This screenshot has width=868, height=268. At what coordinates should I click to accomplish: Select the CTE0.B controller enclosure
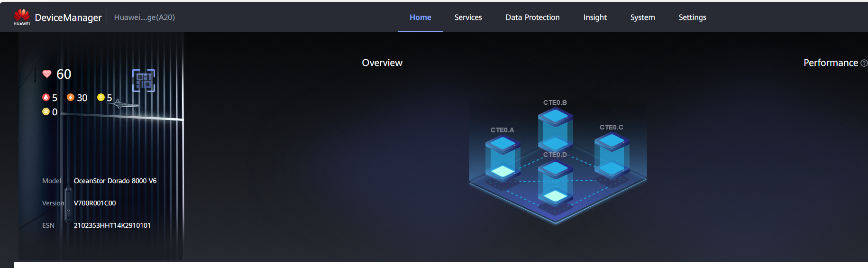coord(555,129)
